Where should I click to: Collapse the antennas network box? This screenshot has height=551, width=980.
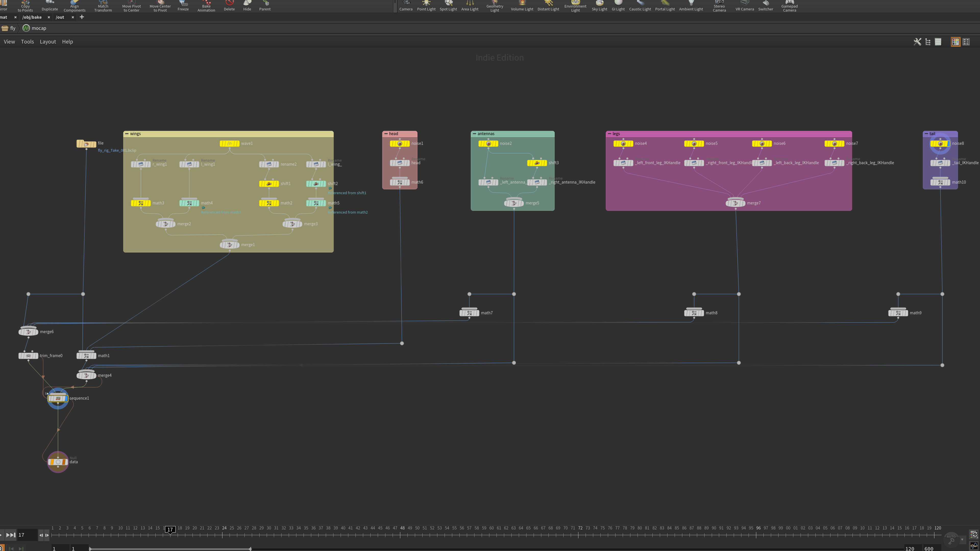474,134
